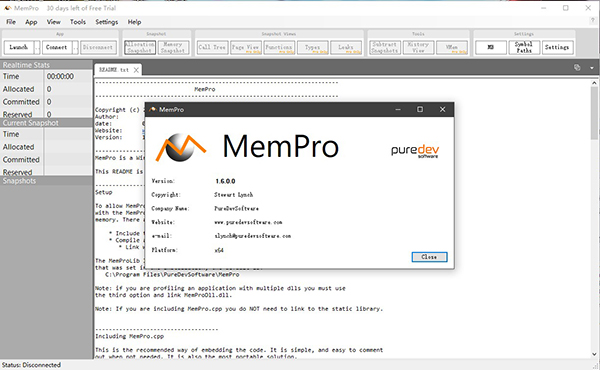Open the small options button beside Launch
The width and height of the screenshot is (600, 370).
37,47
